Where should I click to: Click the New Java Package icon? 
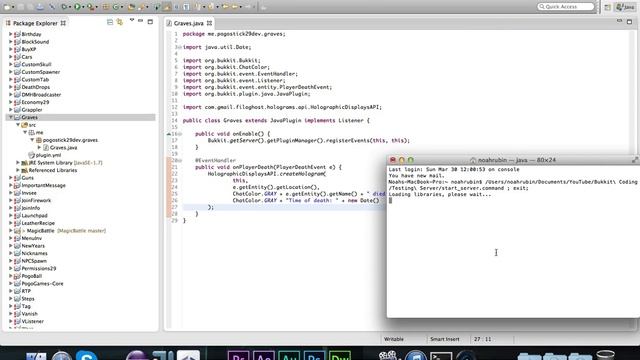click(x=106, y=7)
